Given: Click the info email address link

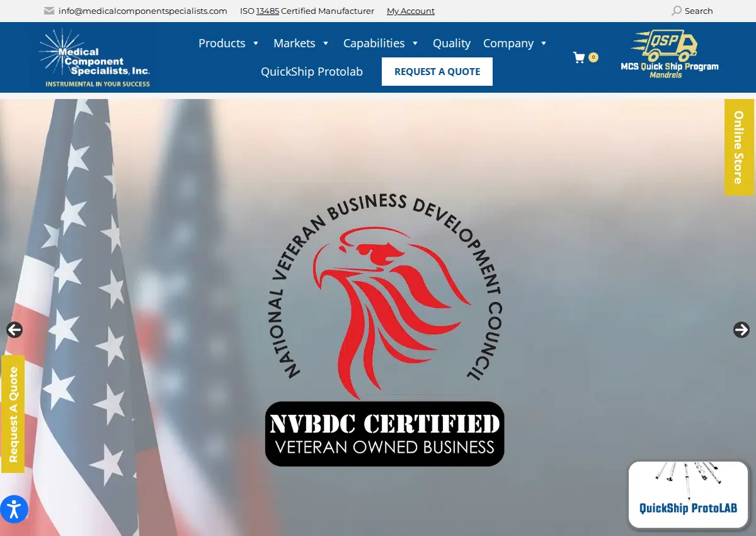Looking at the screenshot, I should (x=143, y=11).
